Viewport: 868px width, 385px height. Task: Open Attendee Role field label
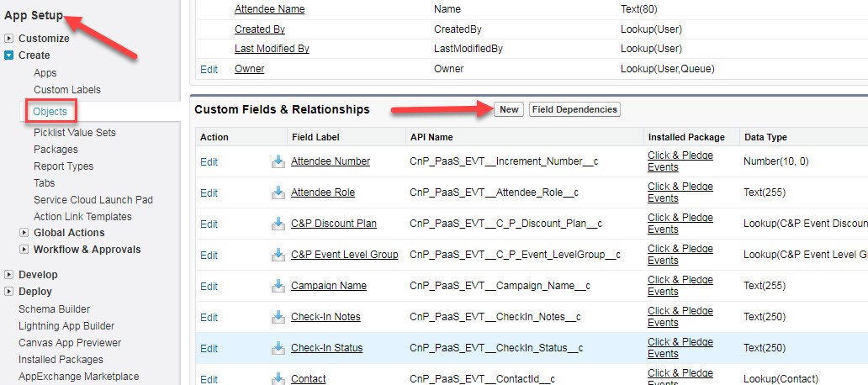coord(323,192)
